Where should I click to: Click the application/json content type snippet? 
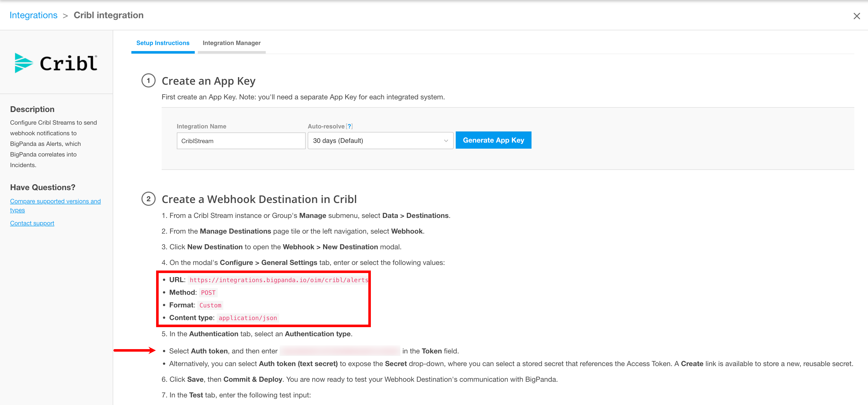tap(248, 317)
